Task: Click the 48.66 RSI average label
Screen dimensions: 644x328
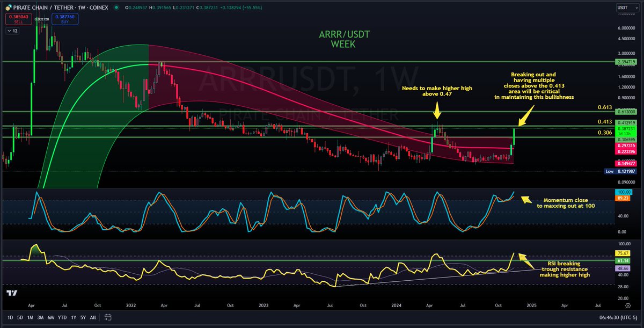Action: coord(621,267)
